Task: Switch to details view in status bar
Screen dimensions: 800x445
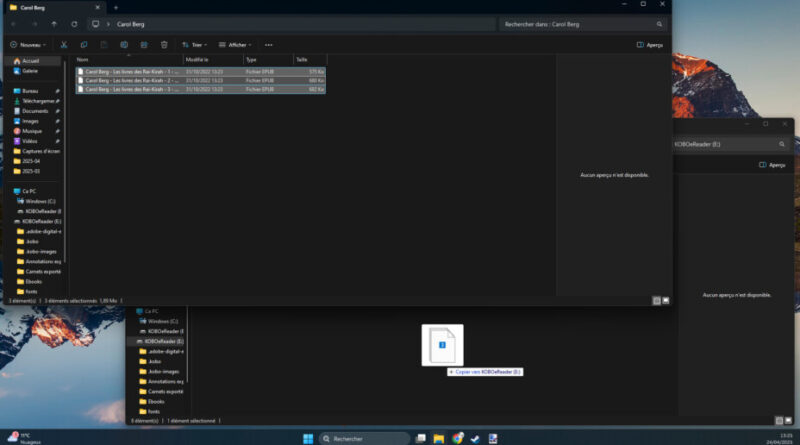Action: tap(656, 299)
